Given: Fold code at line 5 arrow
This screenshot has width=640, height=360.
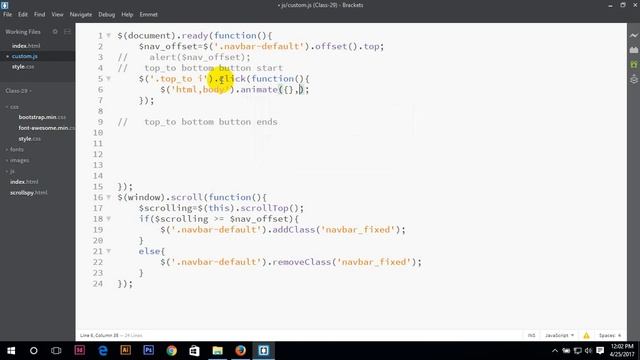Looking at the screenshot, I should [x=109, y=78].
